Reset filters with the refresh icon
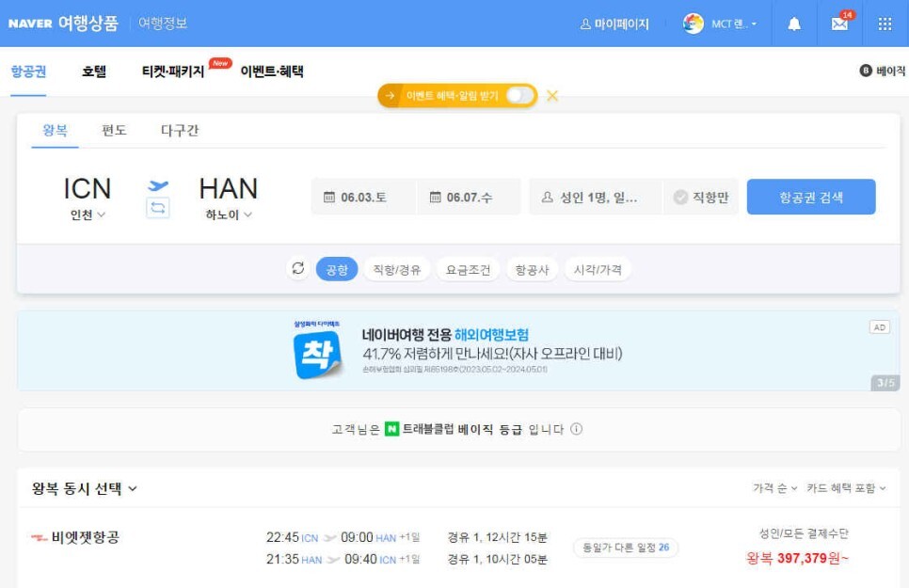Image resolution: width=909 pixels, height=588 pixels. coord(298,268)
